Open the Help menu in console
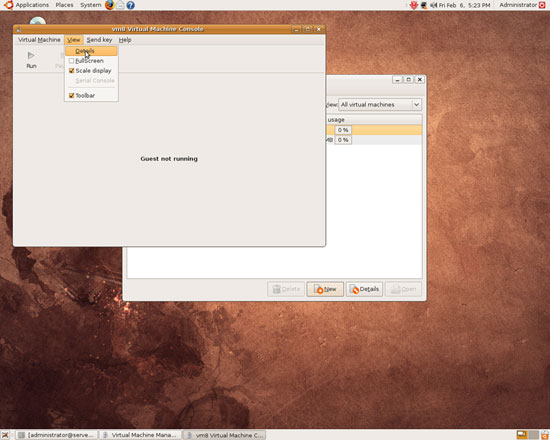The image size is (550, 440). 125,40
